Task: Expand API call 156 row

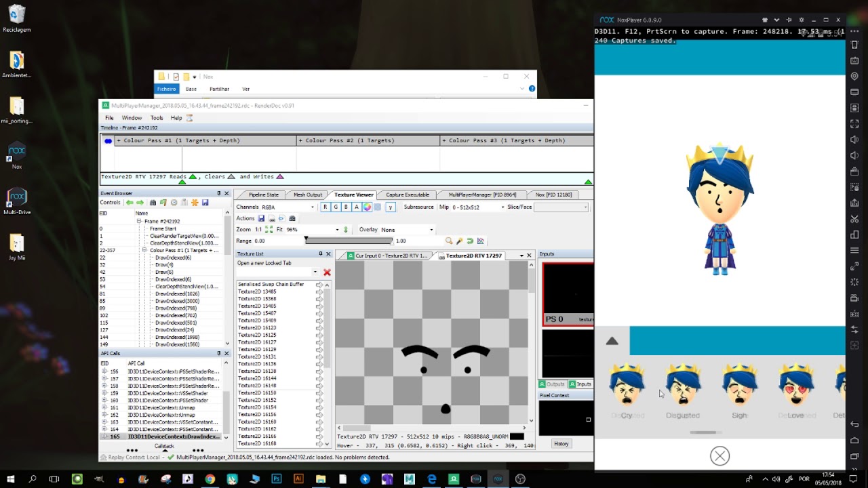Action: 104,371
